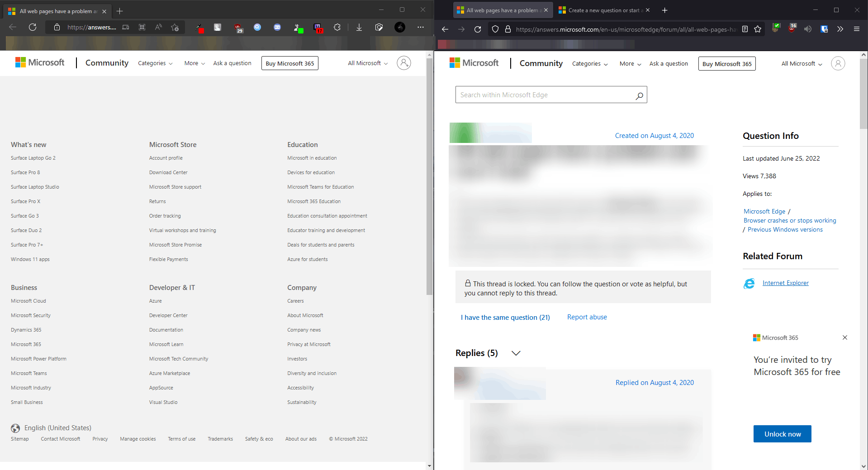The height and width of the screenshot is (470, 868).
Task: Open Edge profile avatar in toolbar
Action: click(x=400, y=27)
